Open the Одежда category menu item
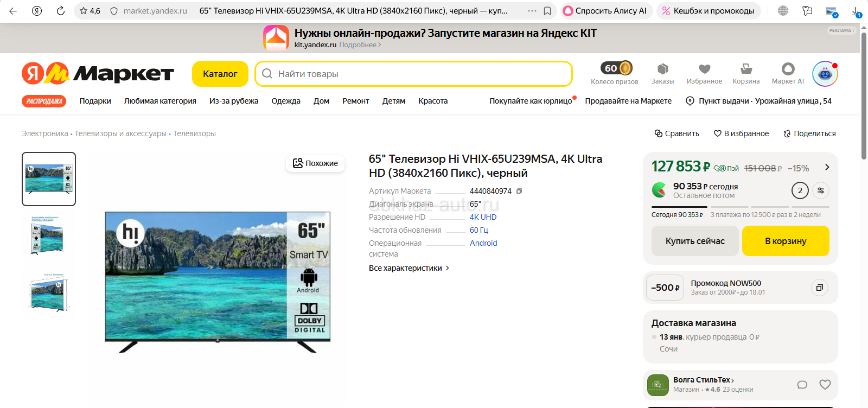868x408 pixels. pos(286,101)
